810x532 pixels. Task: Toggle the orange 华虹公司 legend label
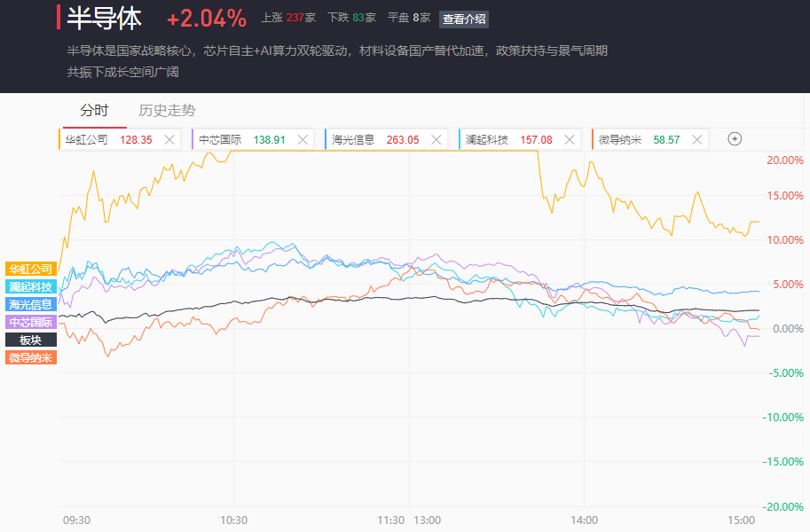[31, 269]
